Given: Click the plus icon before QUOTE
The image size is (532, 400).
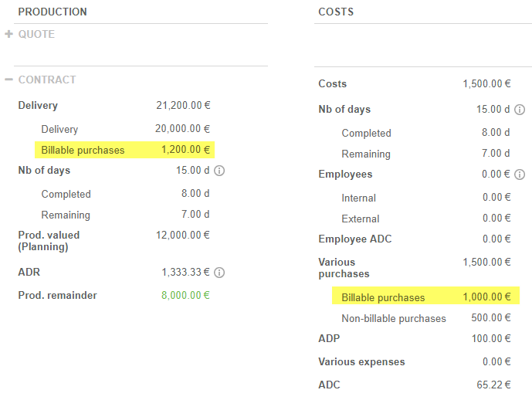Looking at the screenshot, I should (9, 34).
